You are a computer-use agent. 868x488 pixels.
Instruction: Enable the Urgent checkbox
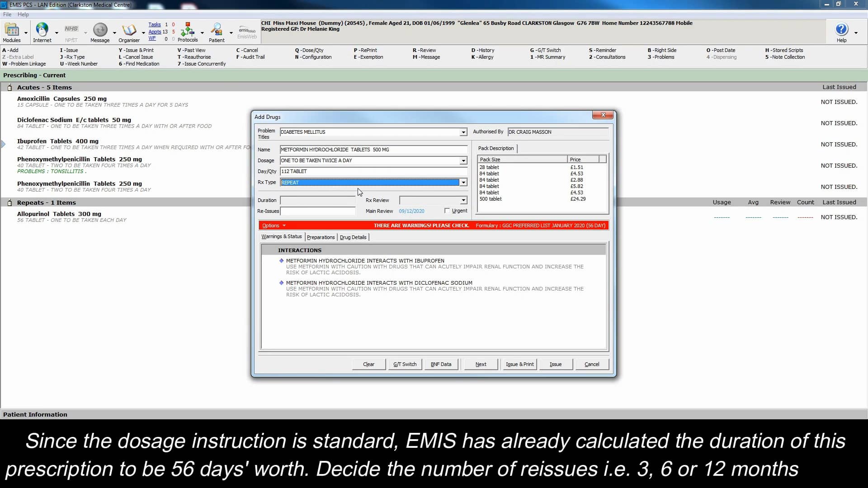pos(448,211)
